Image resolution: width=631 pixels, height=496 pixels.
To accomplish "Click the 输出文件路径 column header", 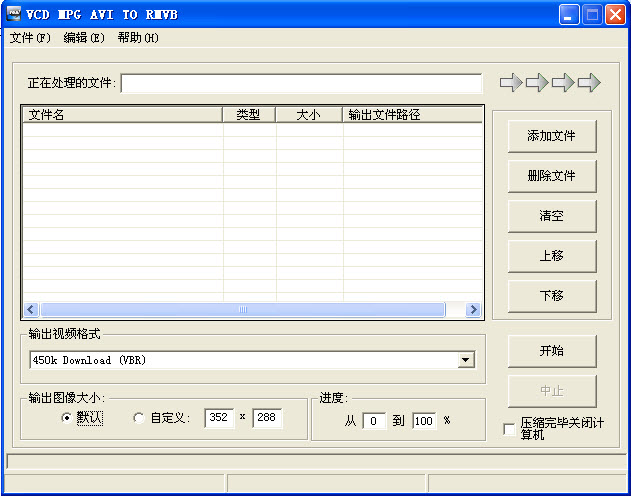I will pyautogui.click(x=412, y=115).
